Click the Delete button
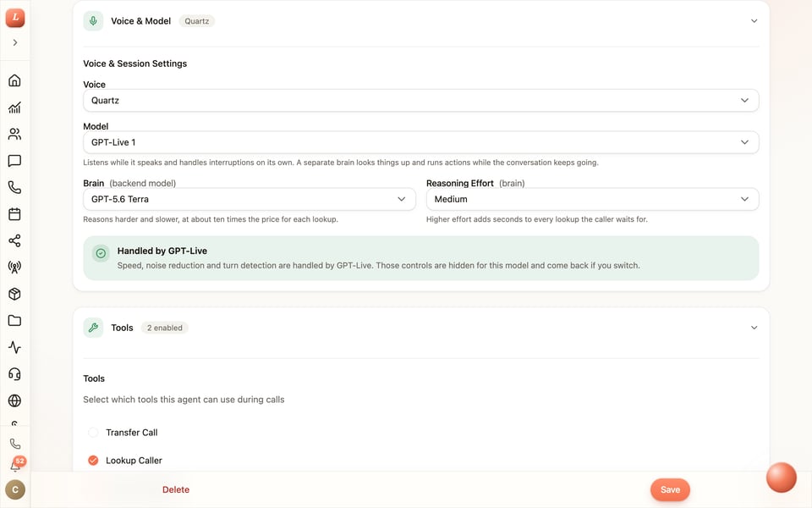 pos(176,490)
